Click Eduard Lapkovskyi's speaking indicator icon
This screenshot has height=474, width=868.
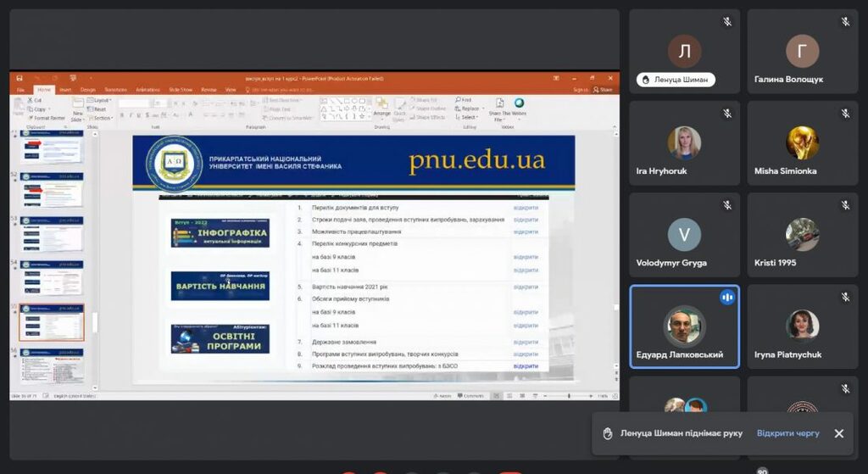click(x=726, y=297)
